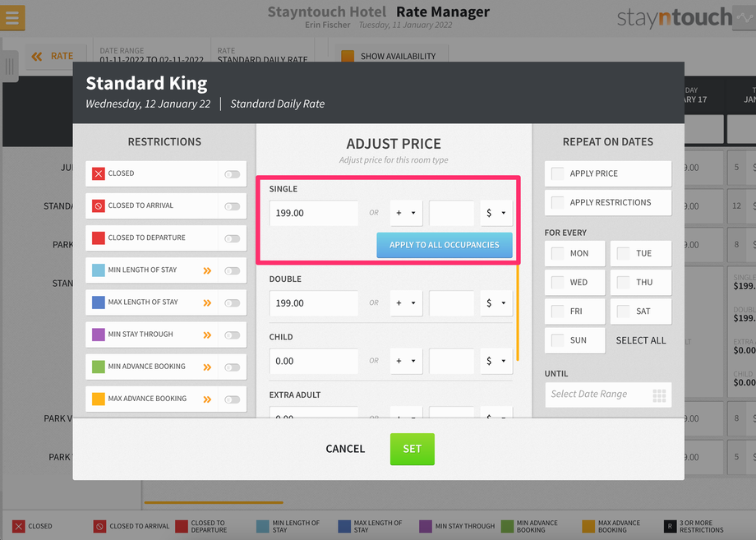Click Double adjustment amount field
Viewport: 756px width, 540px height.
451,303
